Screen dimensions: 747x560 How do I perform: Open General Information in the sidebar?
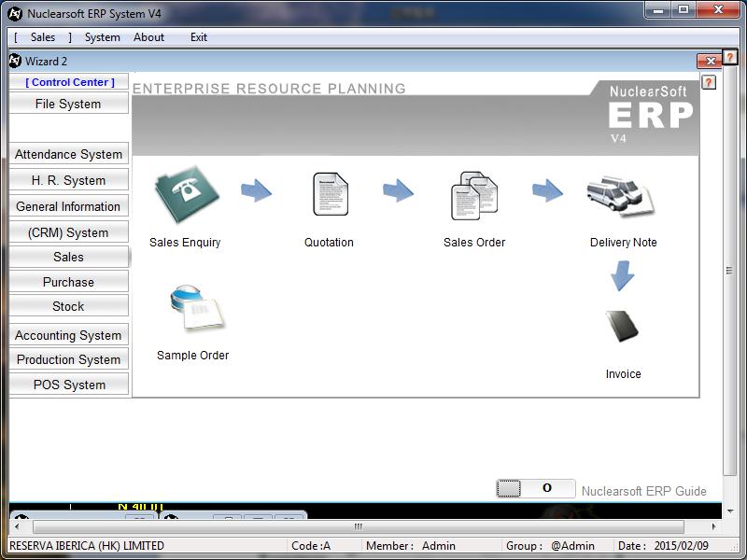68,206
